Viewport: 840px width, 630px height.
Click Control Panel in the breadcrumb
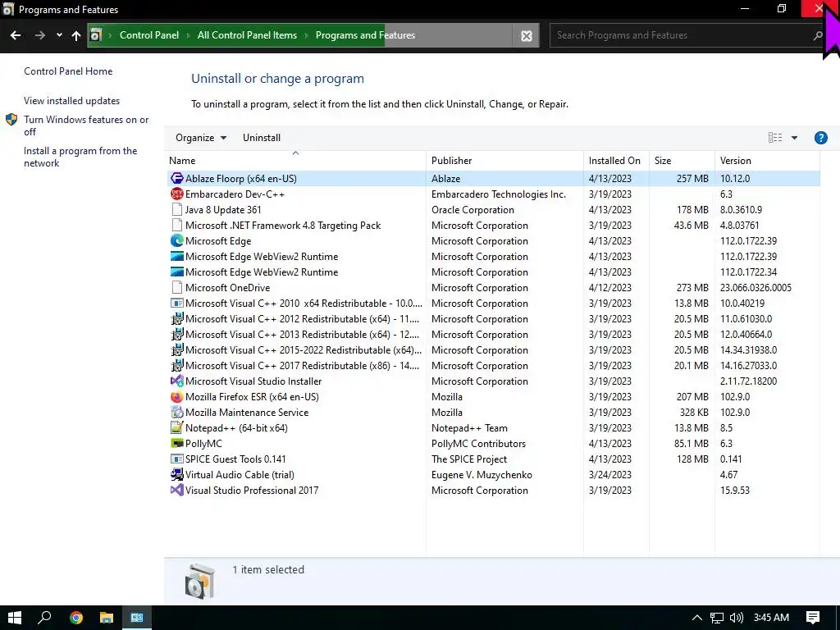(149, 35)
